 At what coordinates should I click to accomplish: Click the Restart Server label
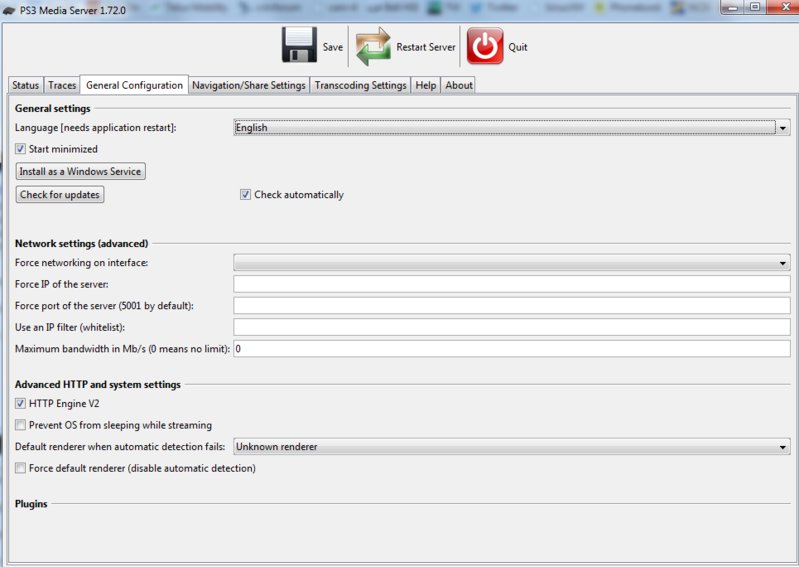(426, 47)
